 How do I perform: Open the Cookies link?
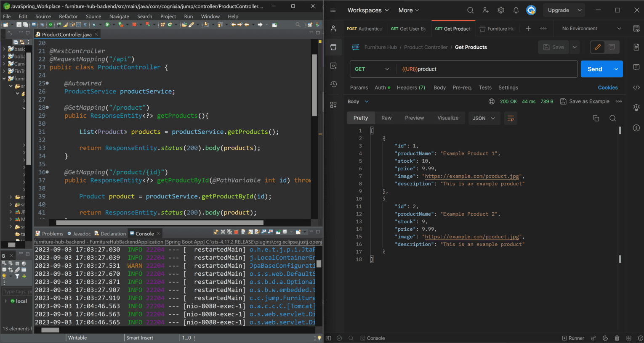pyautogui.click(x=608, y=87)
